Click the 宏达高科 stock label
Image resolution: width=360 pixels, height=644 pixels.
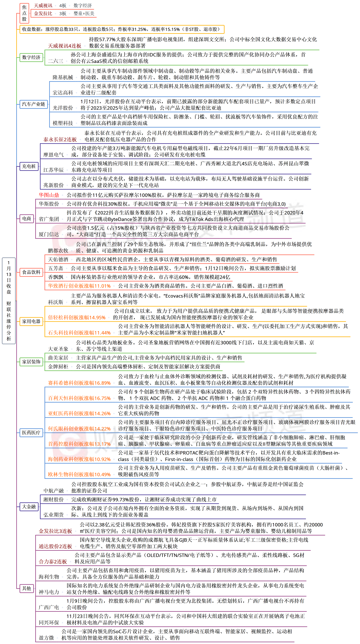[x=63, y=93]
